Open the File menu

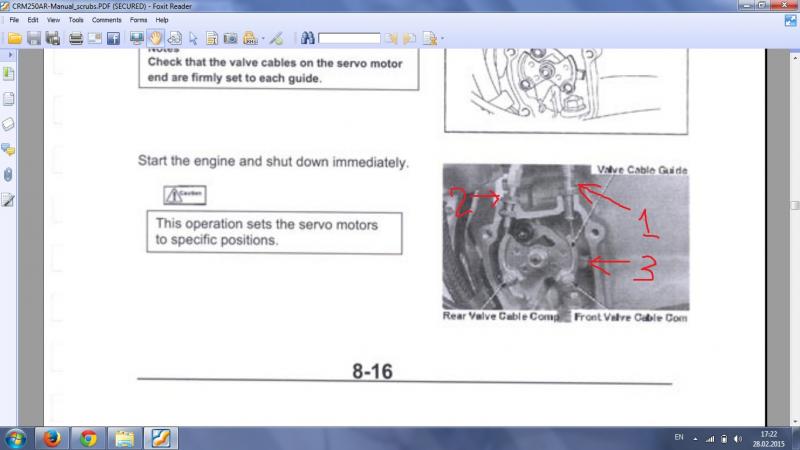coord(14,20)
